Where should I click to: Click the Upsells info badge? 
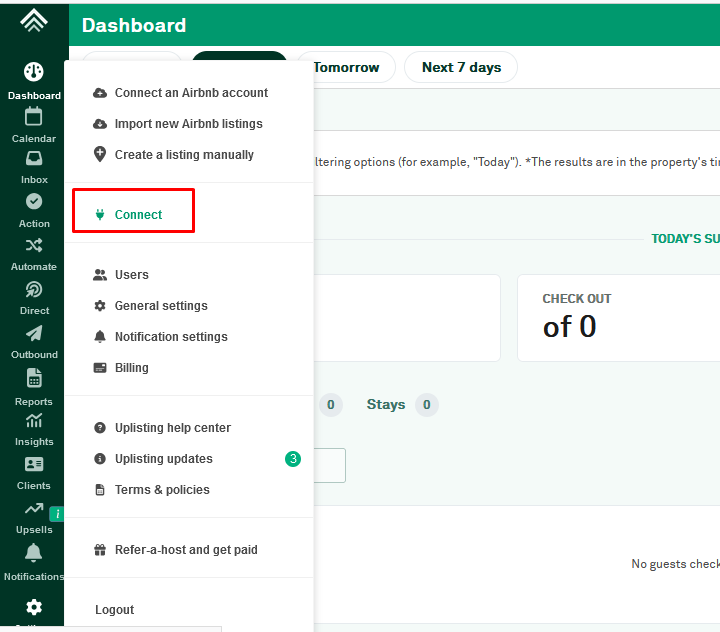pyautogui.click(x=57, y=514)
